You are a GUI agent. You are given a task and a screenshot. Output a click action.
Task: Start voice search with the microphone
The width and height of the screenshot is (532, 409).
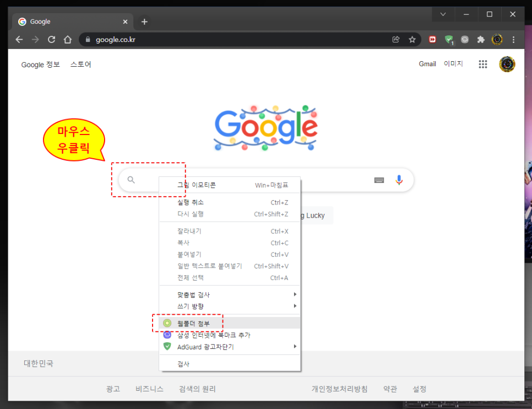[399, 180]
